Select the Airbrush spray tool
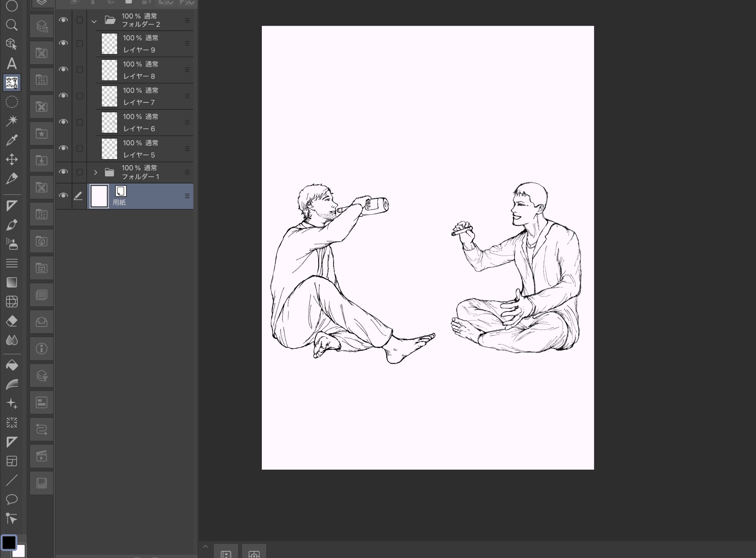This screenshot has height=558, width=756. point(12,244)
